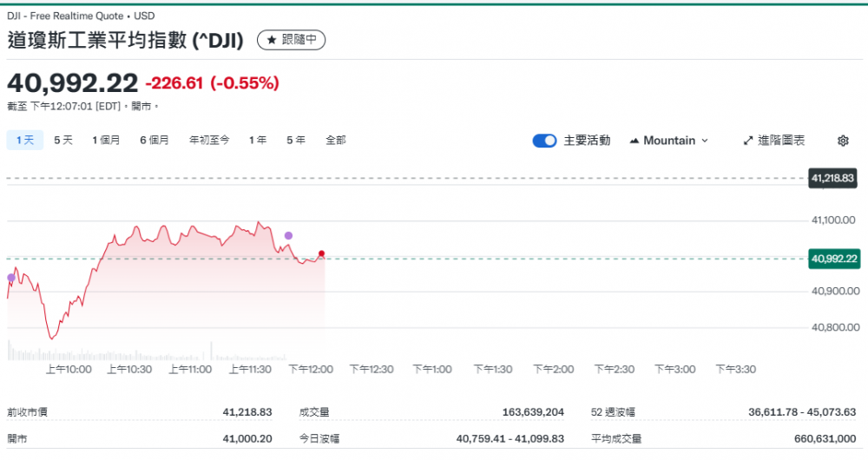
Task: Click the purple event marker near 11:45
Action: (x=288, y=235)
